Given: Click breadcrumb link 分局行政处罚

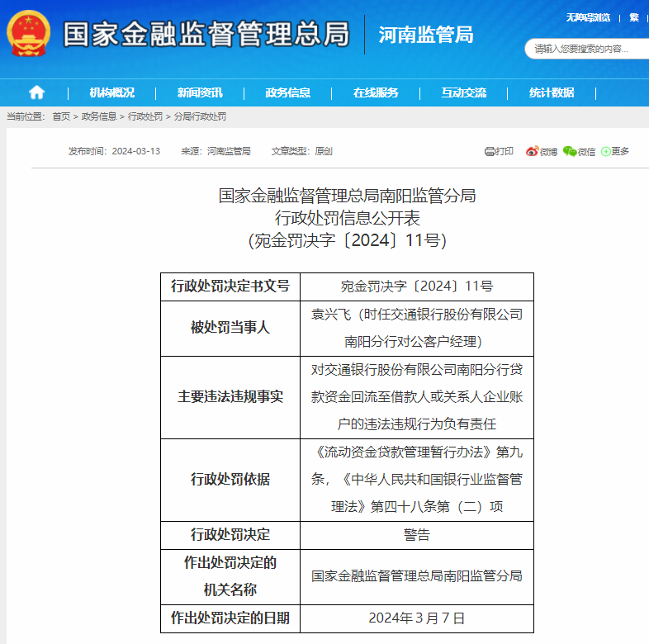Looking at the screenshot, I should tap(200, 116).
